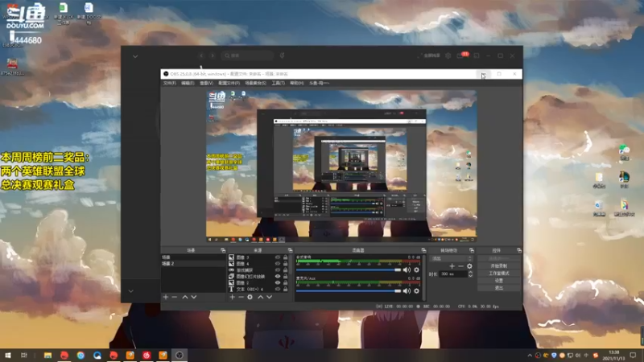
Task: Open the notification icon with red badge
Action: 461,55
